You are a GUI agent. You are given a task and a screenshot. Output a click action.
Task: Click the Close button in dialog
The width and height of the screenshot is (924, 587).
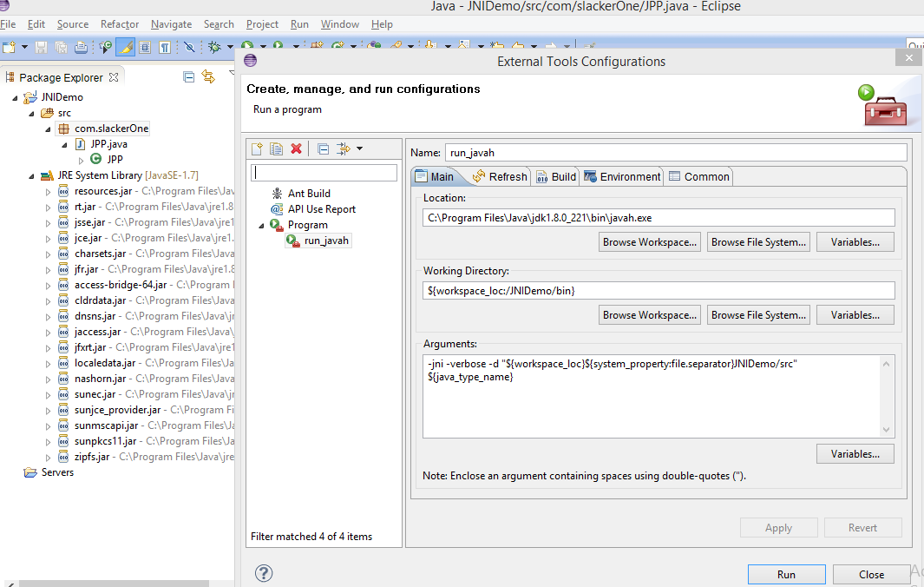point(871,574)
